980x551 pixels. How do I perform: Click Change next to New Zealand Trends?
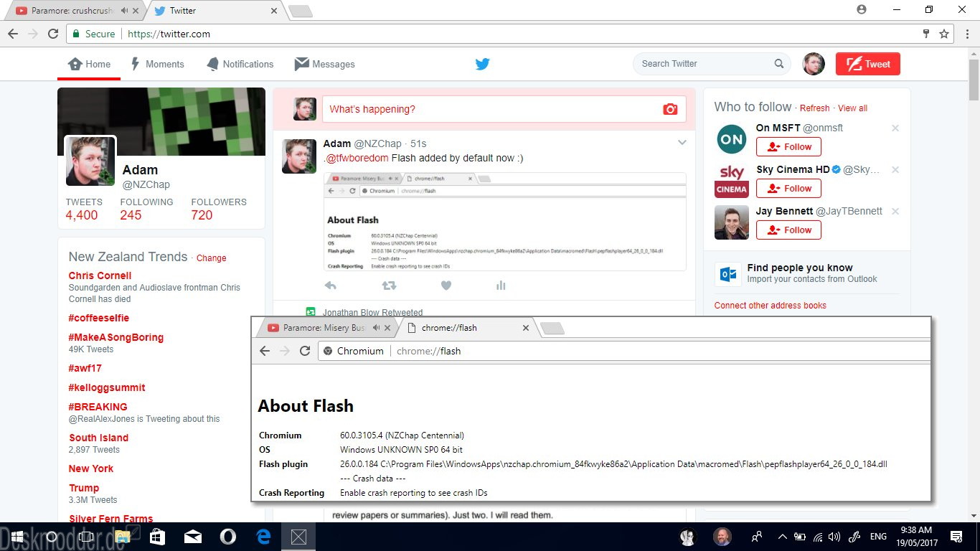point(211,258)
